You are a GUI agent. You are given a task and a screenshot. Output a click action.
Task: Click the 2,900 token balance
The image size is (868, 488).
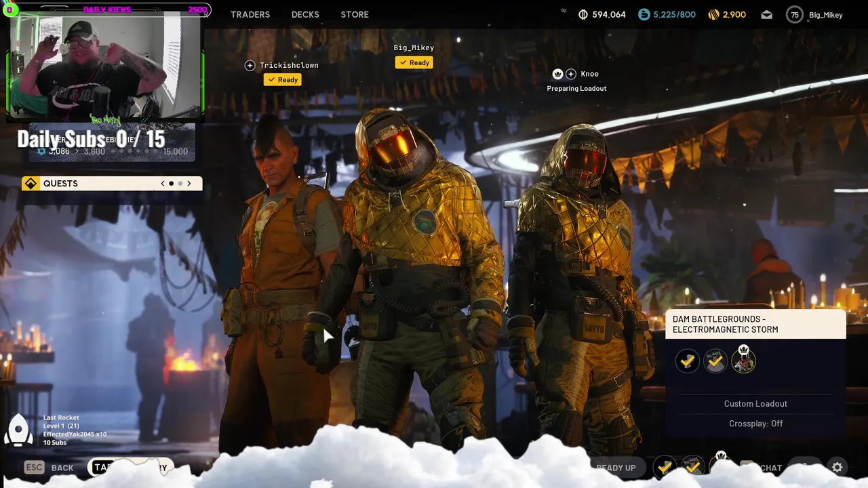pos(734,14)
